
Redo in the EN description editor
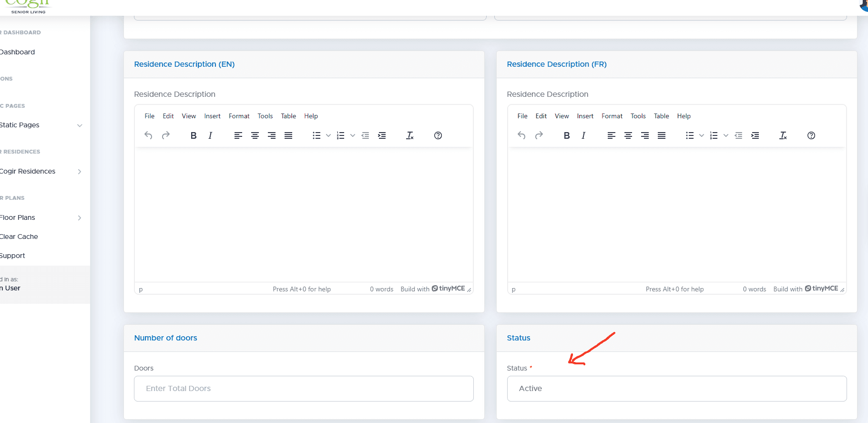(x=166, y=135)
